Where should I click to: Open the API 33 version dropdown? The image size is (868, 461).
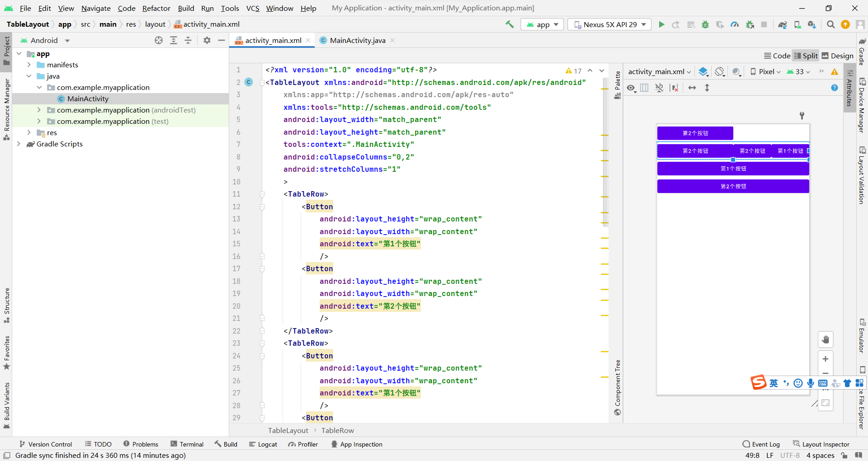[x=797, y=71]
